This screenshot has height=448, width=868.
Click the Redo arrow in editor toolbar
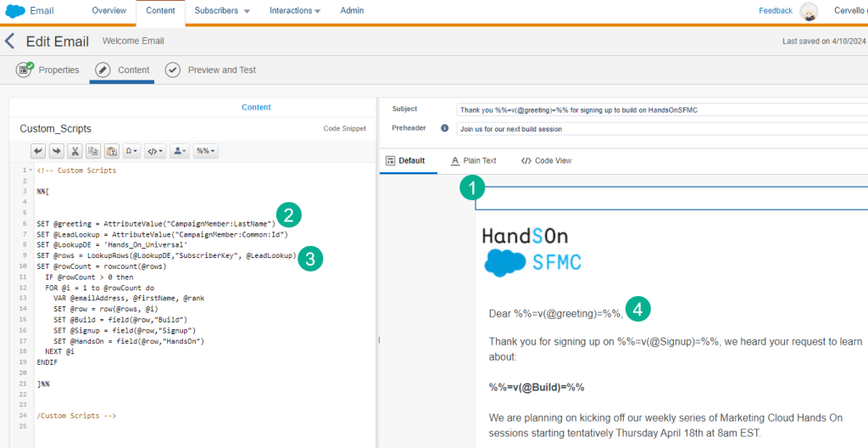pyautogui.click(x=57, y=151)
